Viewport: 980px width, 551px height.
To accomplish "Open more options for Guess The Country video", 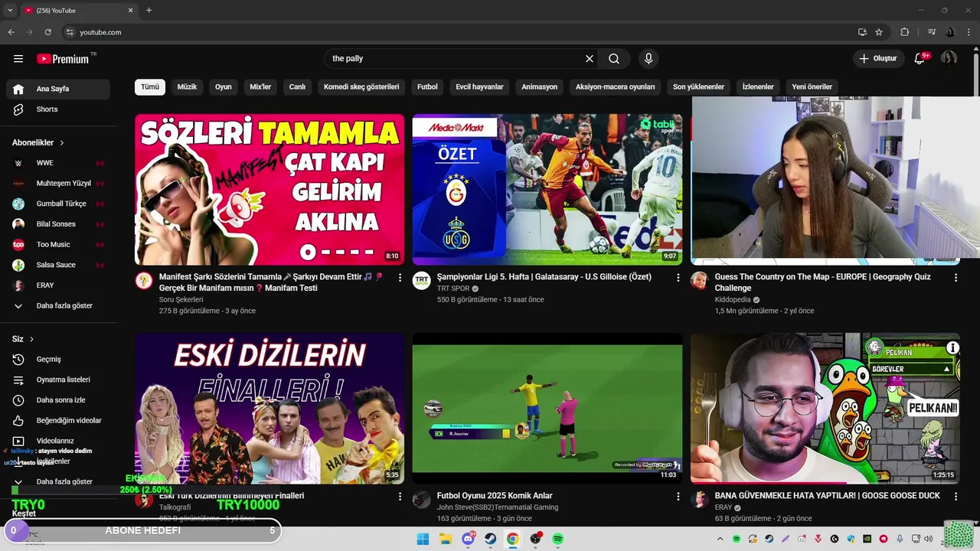I will [955, 278].
